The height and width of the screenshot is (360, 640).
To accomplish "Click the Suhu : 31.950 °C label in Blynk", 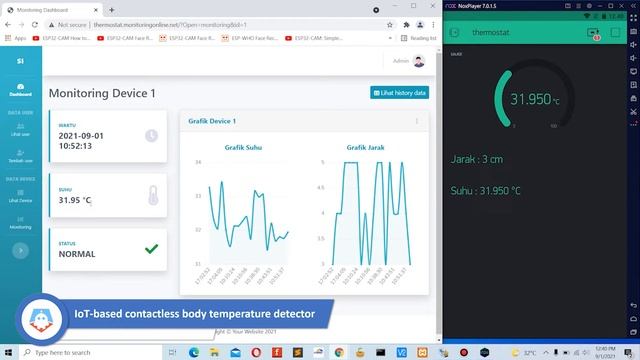I will click(485, 191).
